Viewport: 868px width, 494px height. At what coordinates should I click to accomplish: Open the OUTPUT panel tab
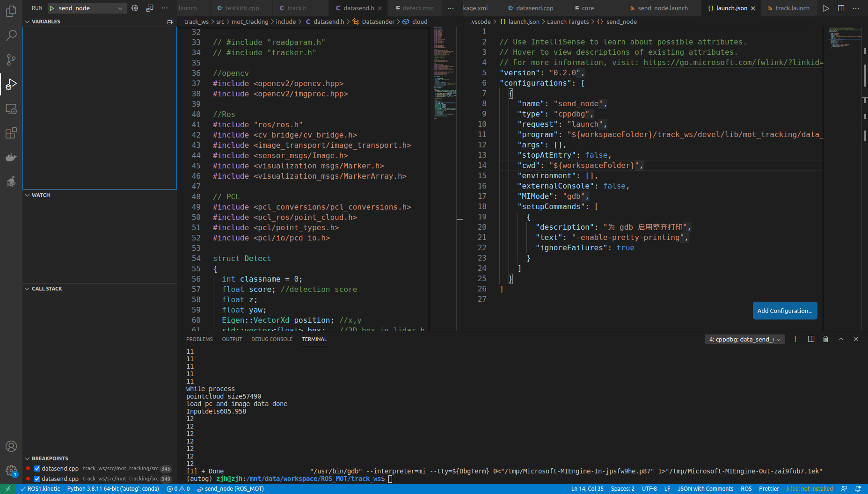point(232,339)
